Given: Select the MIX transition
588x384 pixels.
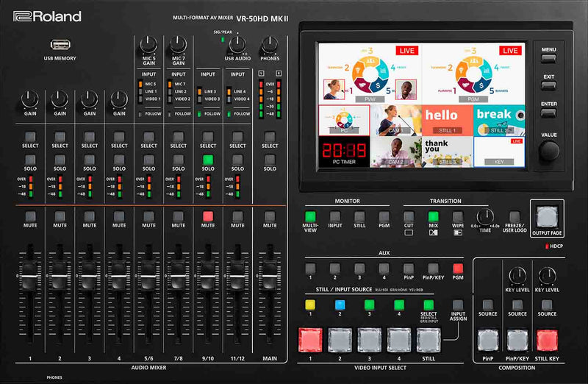Looking at the screenshot, I should 433,216.
